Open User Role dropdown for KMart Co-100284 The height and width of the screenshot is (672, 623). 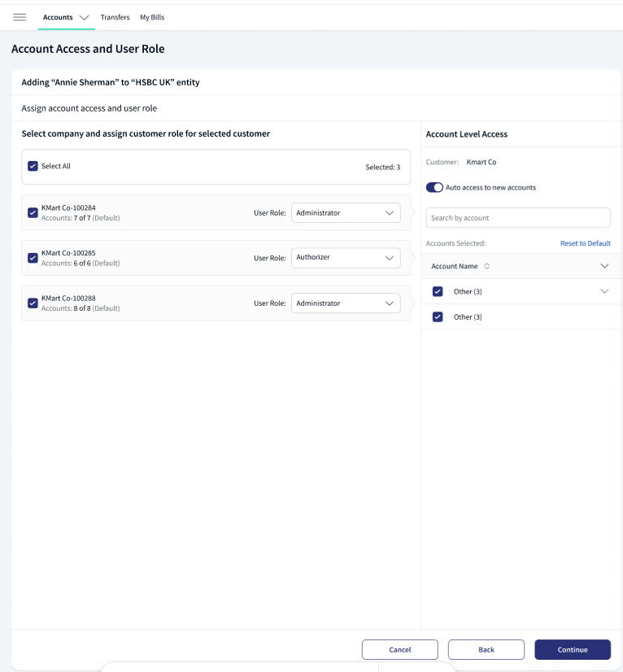click(x=346, y=212)
